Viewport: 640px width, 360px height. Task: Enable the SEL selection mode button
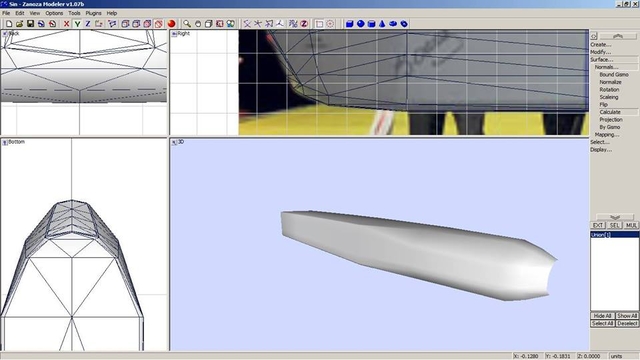pos(614,225)
